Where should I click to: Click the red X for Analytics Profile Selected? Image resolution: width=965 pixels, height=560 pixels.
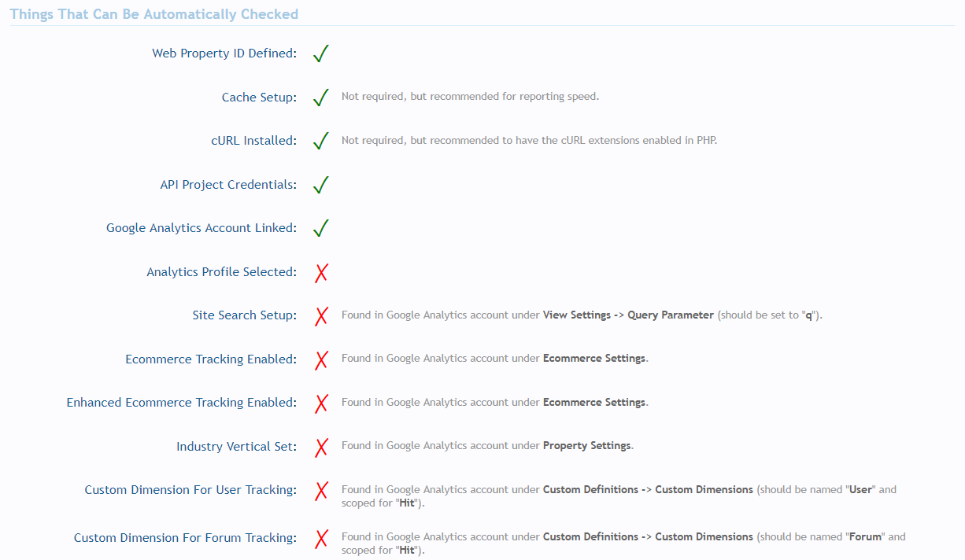[321, 273]
